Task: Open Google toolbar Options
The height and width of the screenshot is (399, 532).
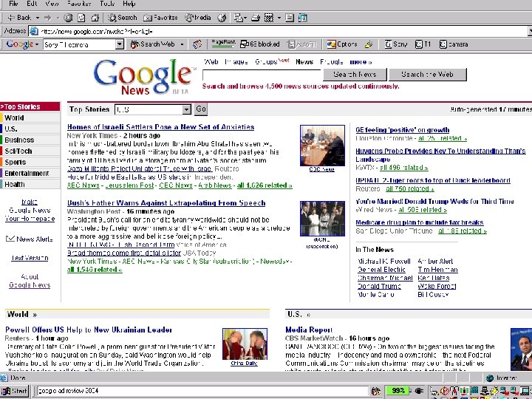Action: click(342, 44)
